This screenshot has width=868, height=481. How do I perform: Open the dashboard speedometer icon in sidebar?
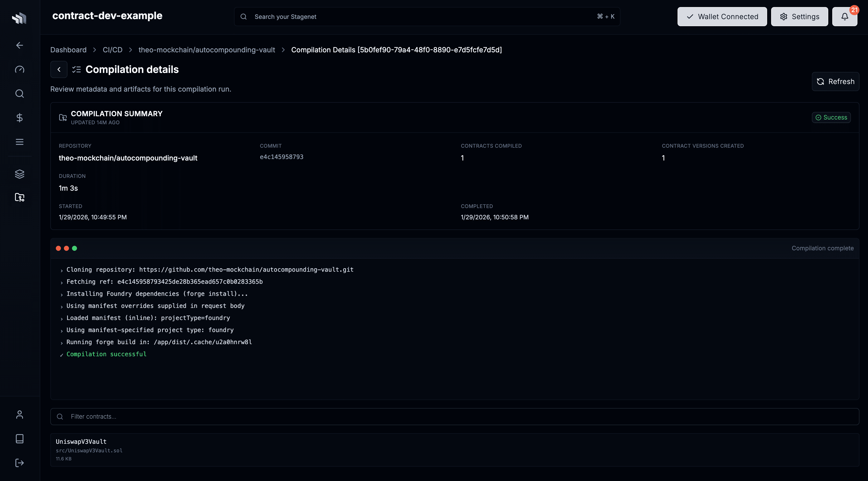19,69
